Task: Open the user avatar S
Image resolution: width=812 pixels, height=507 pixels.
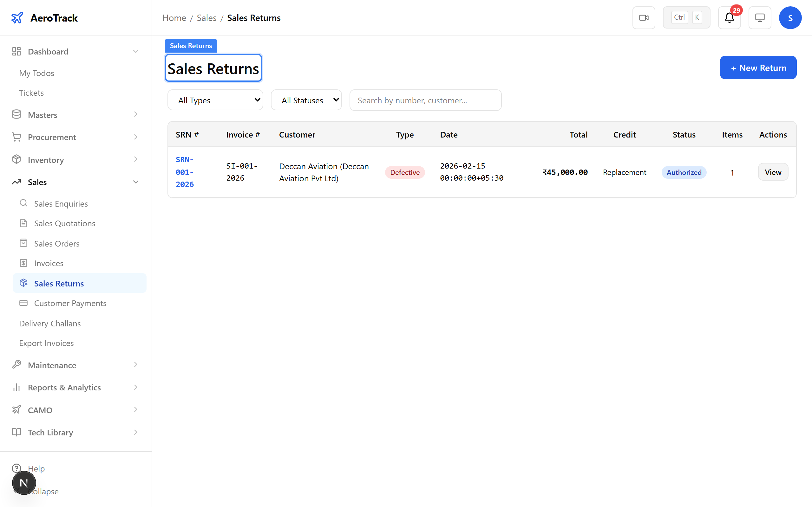Action: (790, 18)
